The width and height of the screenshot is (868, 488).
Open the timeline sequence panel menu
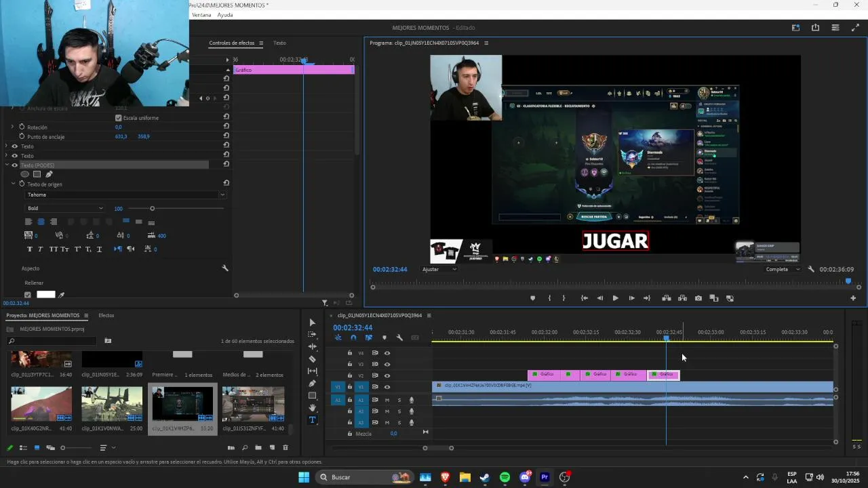pyautogui.click(x=429, y=316)
